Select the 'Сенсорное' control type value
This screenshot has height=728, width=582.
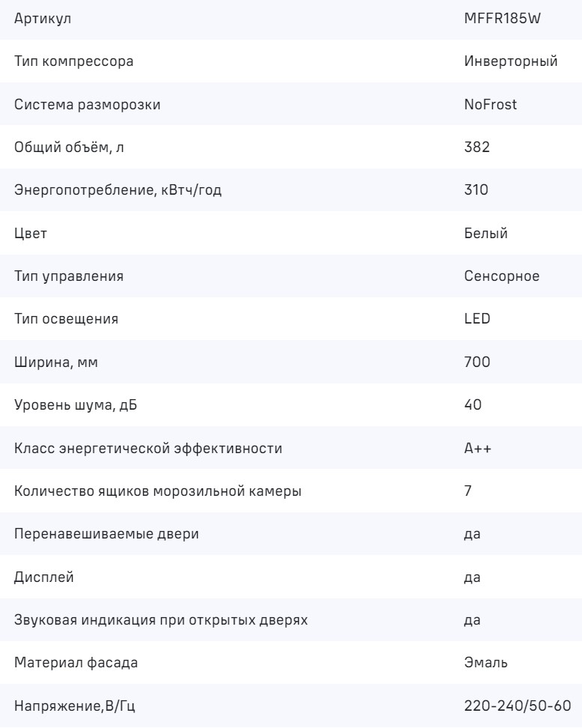[502, 276]
